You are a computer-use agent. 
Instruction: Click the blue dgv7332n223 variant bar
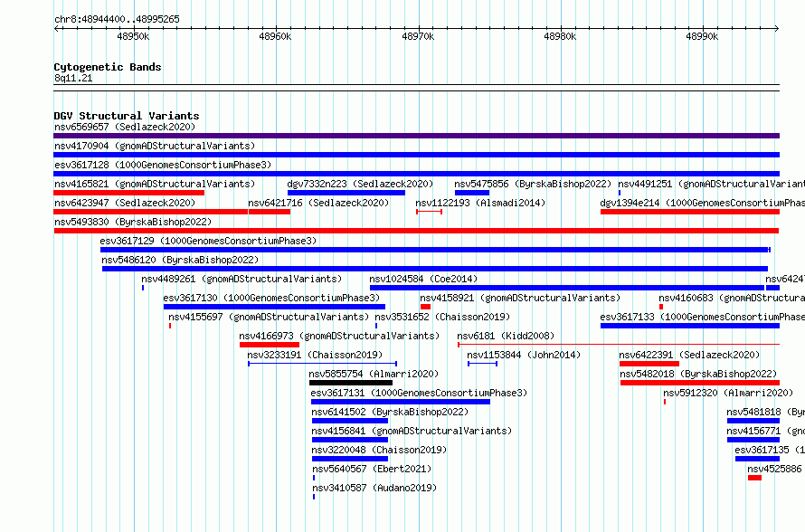tap(346, 193)
